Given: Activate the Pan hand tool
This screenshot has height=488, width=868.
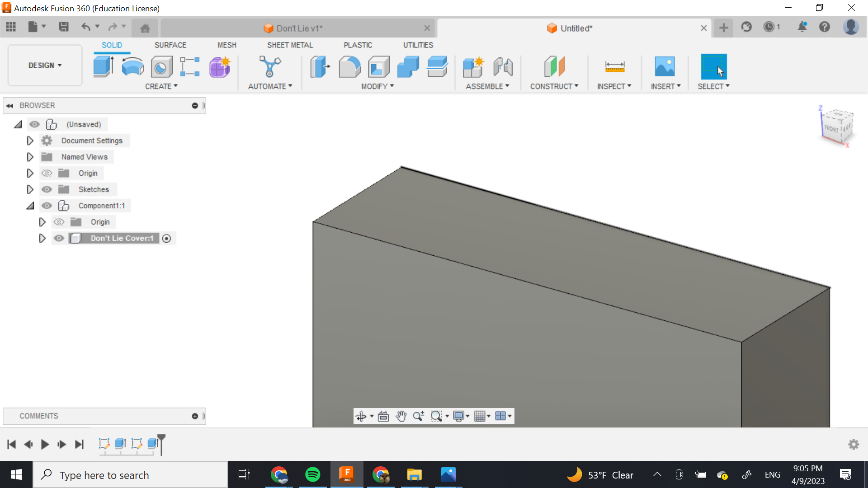Looking at the screenshot, I should [401, 416].
